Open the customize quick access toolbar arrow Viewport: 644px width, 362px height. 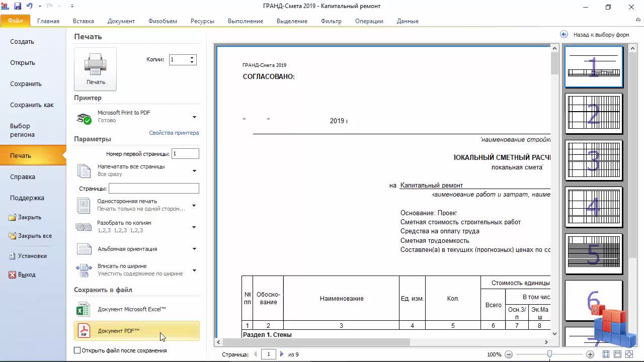(x=72, y=7)
